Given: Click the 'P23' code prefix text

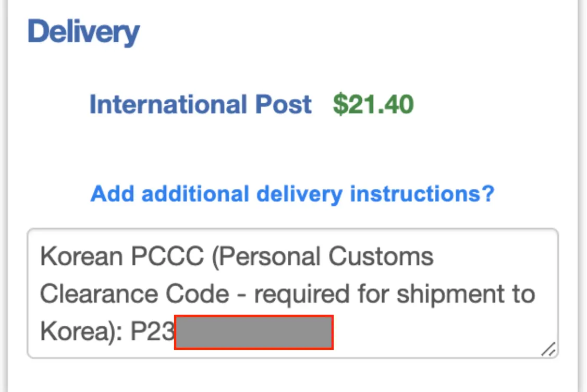Looking at the screenshot, I should pyautogui.click(x=152, y=332).
